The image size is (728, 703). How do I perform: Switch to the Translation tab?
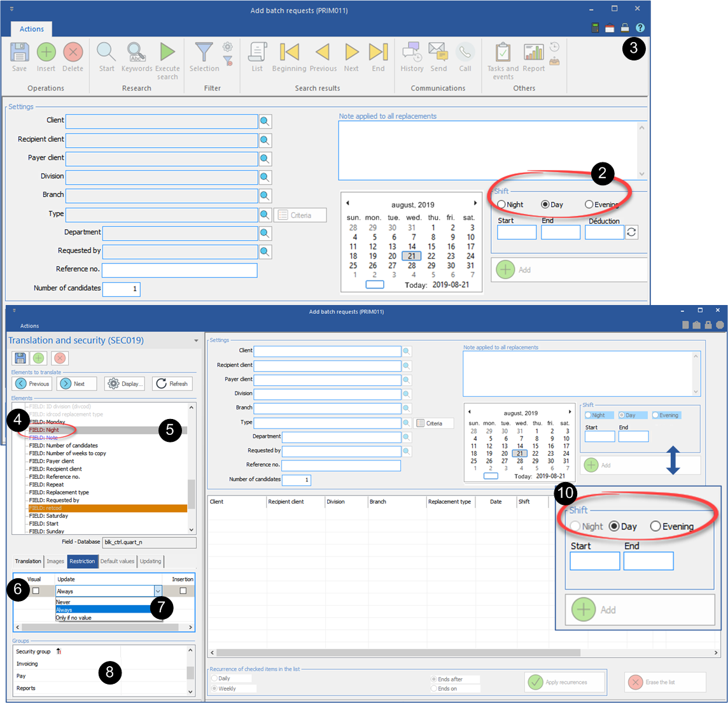(x=28, y=561)
